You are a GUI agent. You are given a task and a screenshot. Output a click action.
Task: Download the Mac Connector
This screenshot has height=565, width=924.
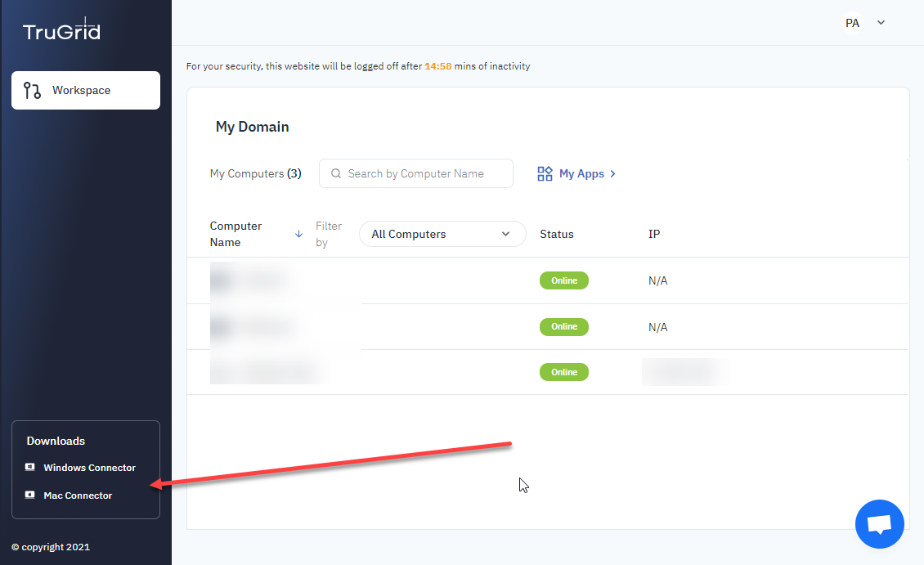point(78,495)
